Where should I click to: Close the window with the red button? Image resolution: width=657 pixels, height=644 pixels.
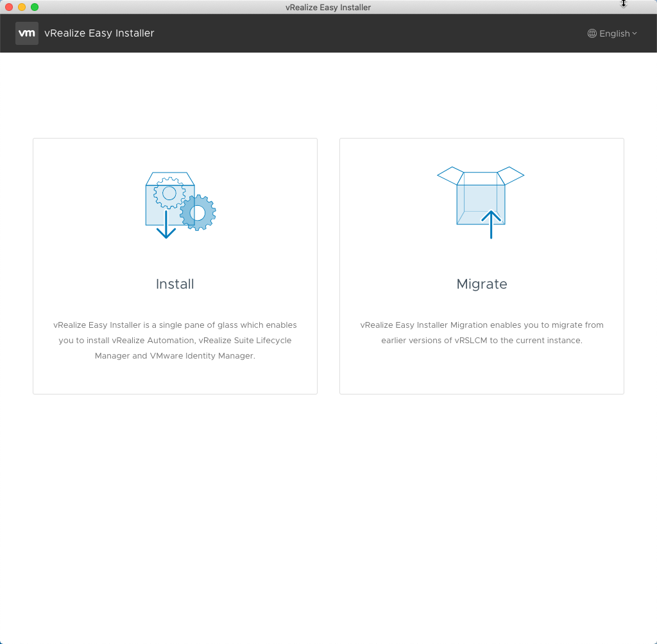click(x=9, y=7)
